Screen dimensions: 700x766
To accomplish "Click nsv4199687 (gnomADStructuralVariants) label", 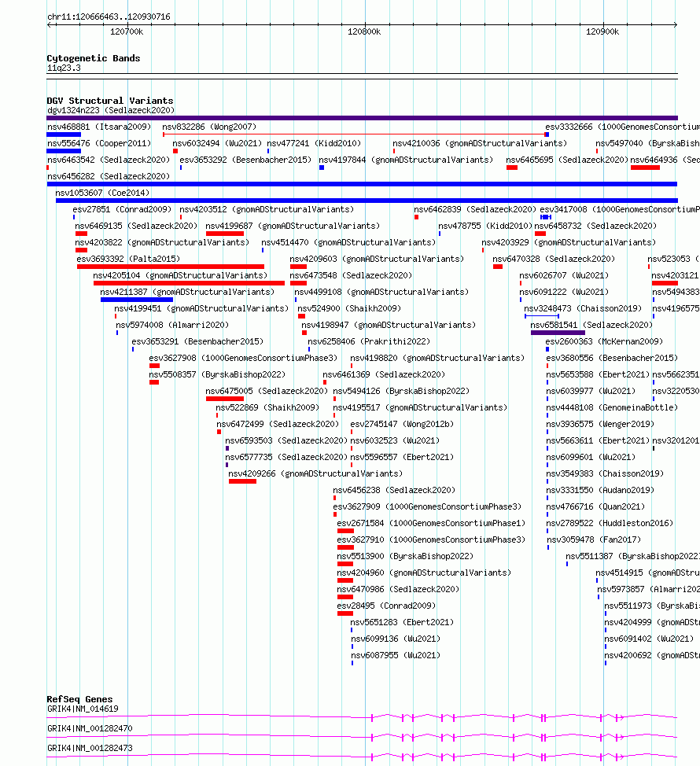I will click(x=293, y=226).
